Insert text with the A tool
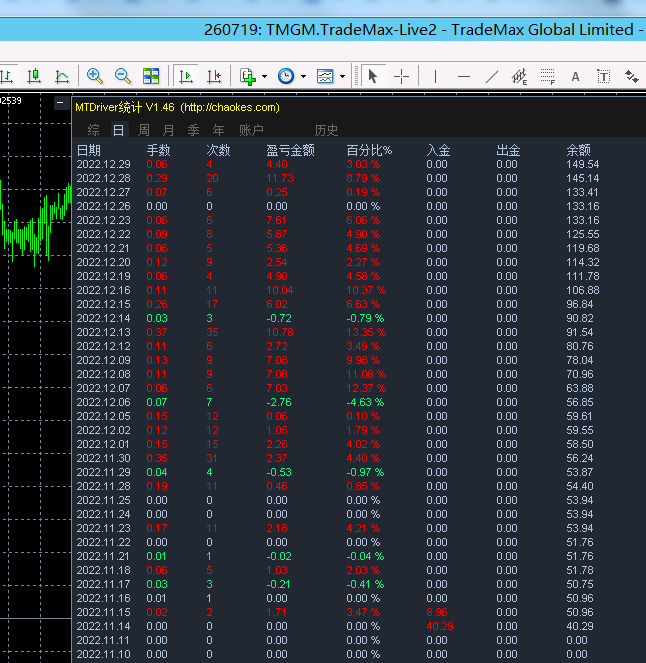Screen dimensions: 646x663 (x=575, y=76)
